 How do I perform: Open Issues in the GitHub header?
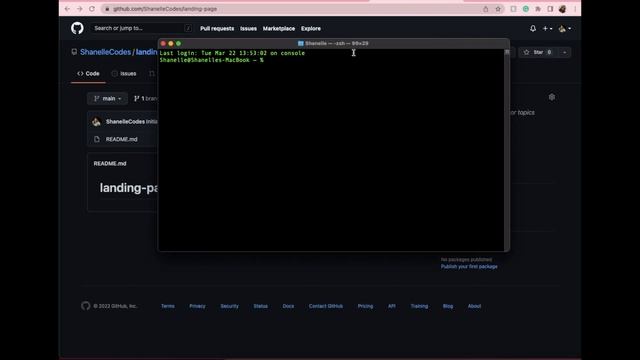[x=248, y=29]
